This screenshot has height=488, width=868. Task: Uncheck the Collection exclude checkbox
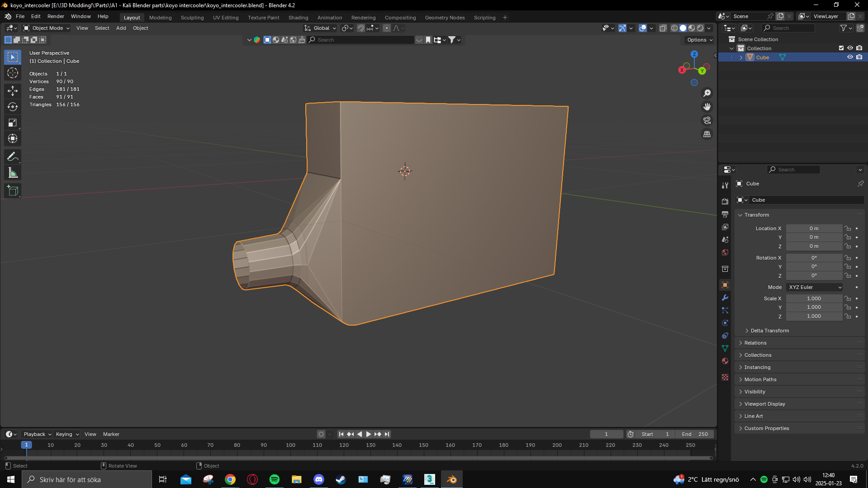coord(841,48)
